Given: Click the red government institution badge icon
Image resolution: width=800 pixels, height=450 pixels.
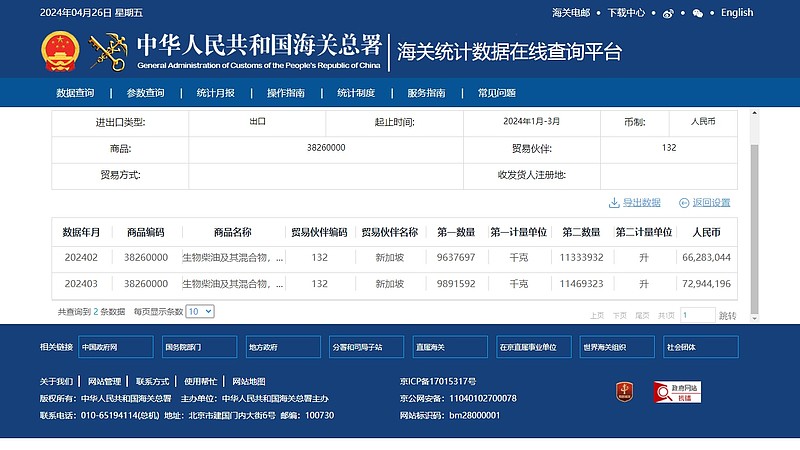Looking at the screenshot, I should point(624,392).
